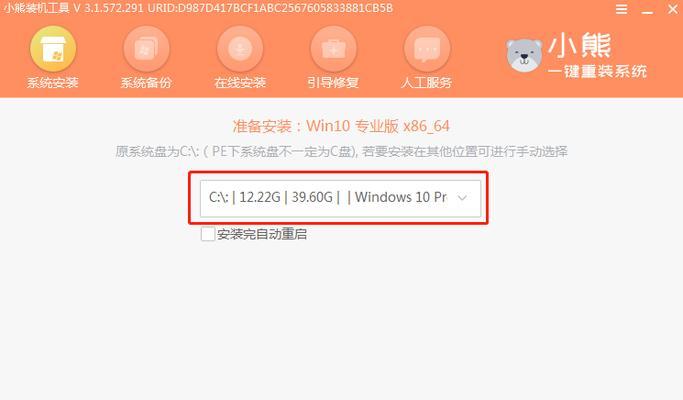
Task: Click the bear mascot logo
Action: click(524, 55)
